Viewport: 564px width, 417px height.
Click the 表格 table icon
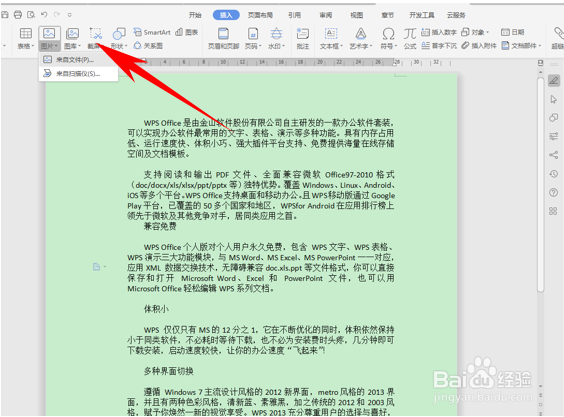pos(26,33)
